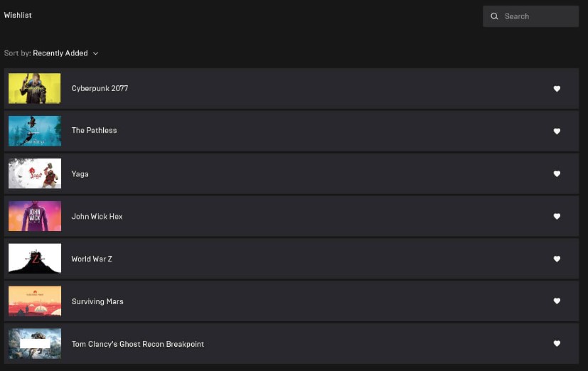The image size is (588, 371).
Task: Click the search magnifier icon
Action: pos(494,16)
